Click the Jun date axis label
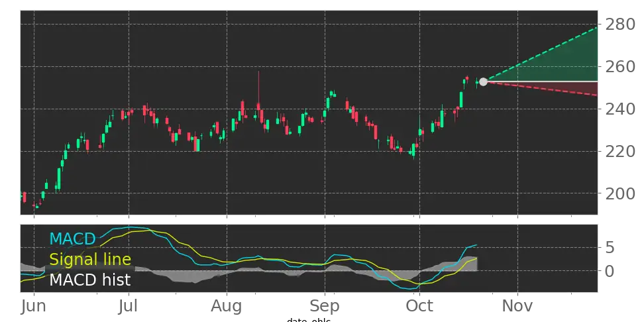644x322 pixels. point(34,306)
